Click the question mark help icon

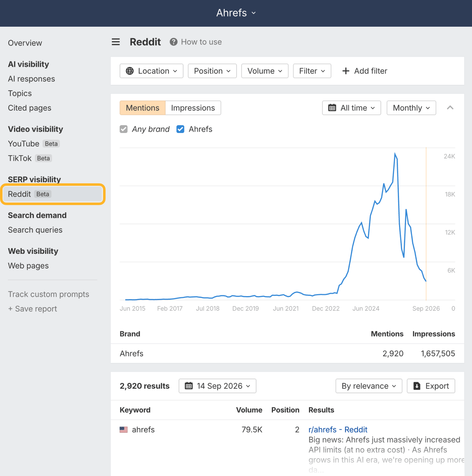pos(173,42)
